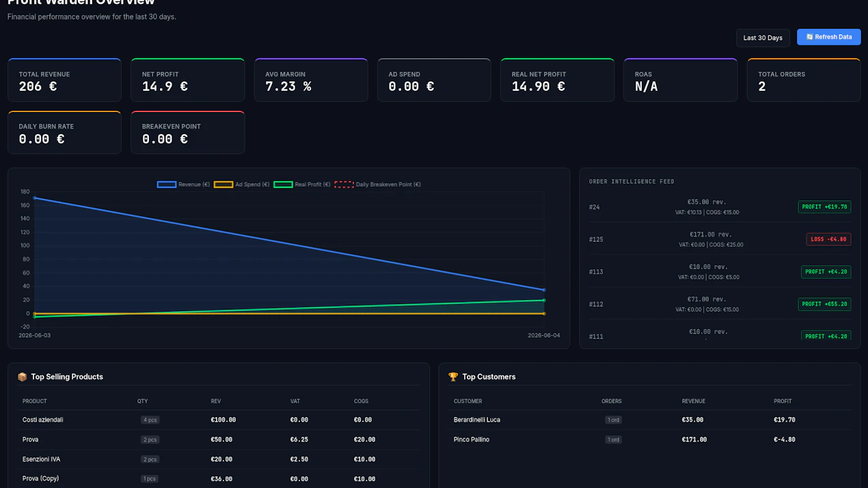Click the €171.00 rev. text on order #125
This screenshot has width=868, height=488.
[x=711, y=234]
